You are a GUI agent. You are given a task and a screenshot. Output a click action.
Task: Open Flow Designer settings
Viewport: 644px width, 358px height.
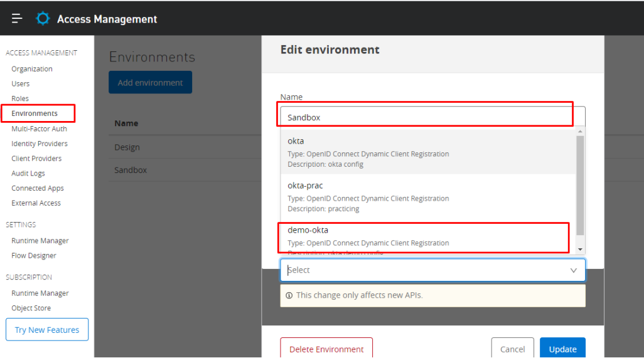pos(34,255)
